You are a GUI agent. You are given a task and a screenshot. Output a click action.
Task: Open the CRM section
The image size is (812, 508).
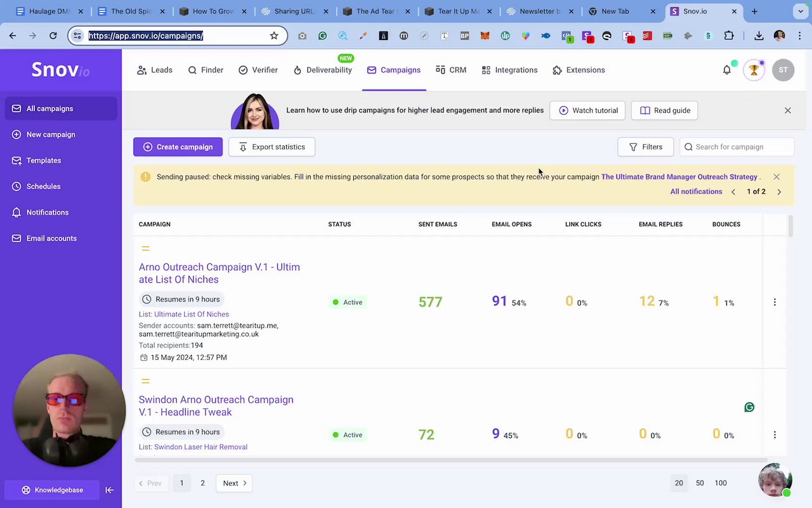pyautogui.click(x=451, y=70)
